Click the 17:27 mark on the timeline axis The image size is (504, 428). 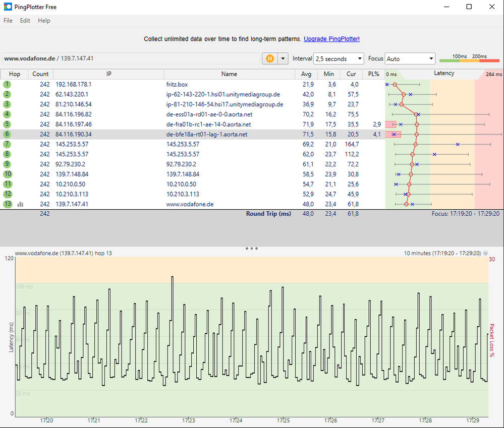(x=378, y=420)
